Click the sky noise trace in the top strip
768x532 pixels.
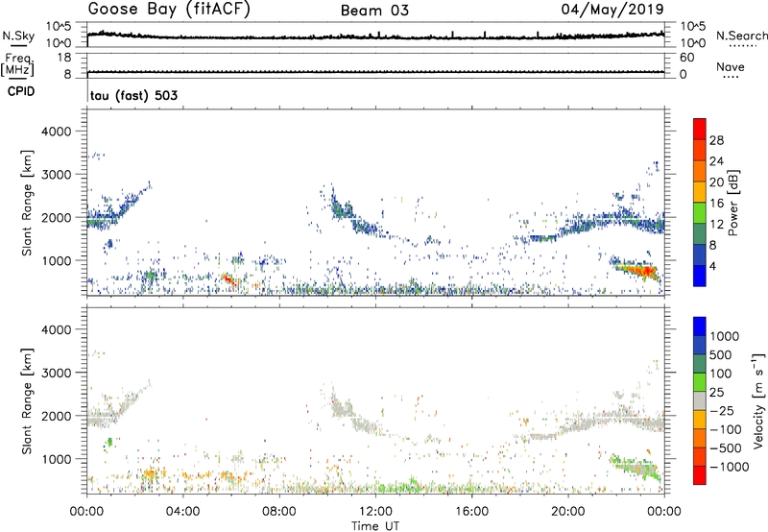[375, 36]
